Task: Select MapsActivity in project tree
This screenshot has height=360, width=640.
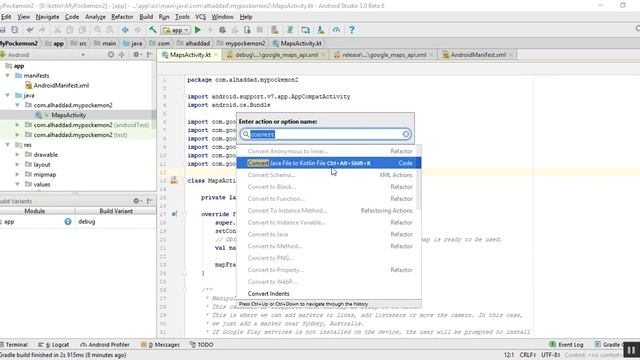Action: point(69,115)
